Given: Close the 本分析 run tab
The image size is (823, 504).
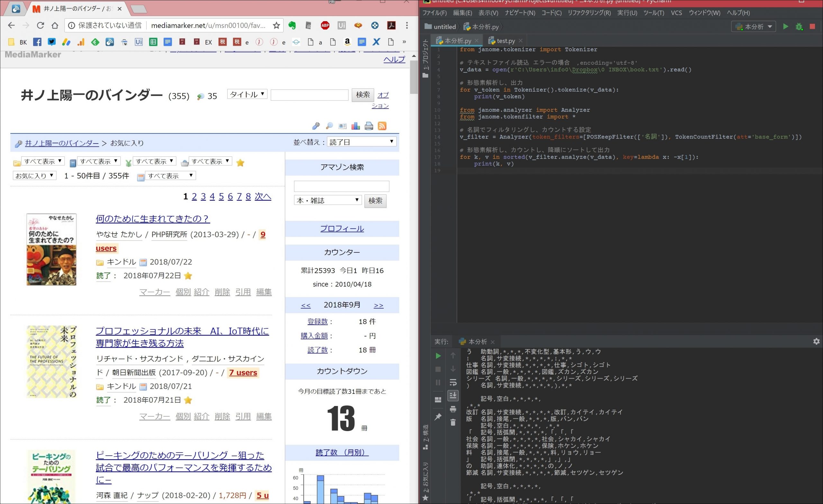Looking at the screenshot, I should [493, 342].
